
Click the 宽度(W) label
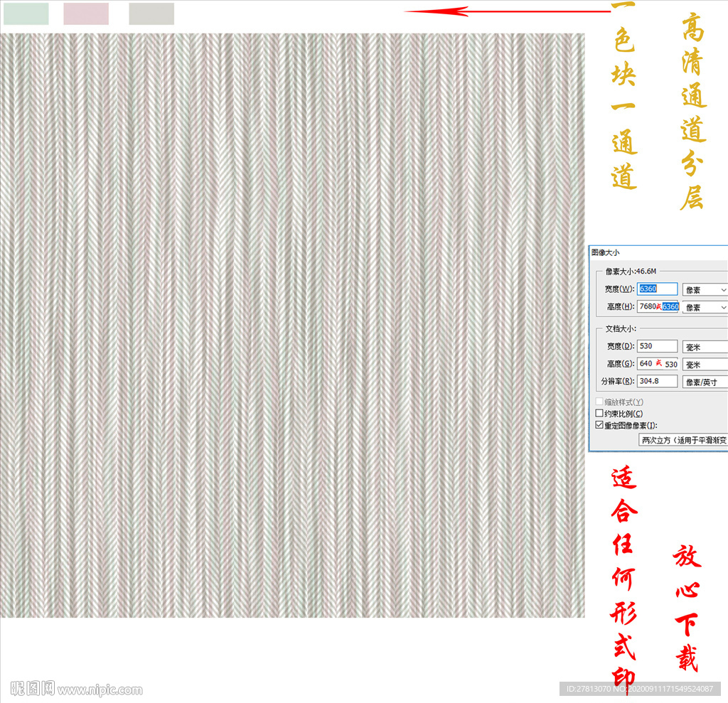[x=619, y=289]
